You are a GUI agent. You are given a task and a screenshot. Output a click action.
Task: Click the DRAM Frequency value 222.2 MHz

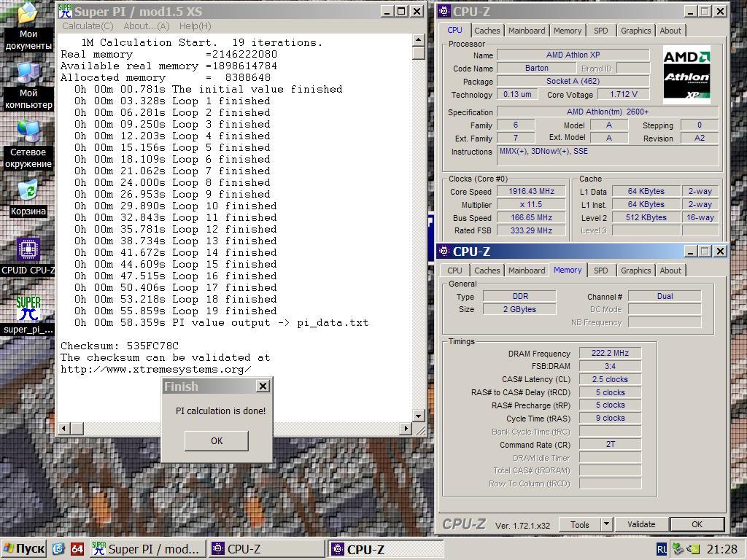click(x=610, y=354)
